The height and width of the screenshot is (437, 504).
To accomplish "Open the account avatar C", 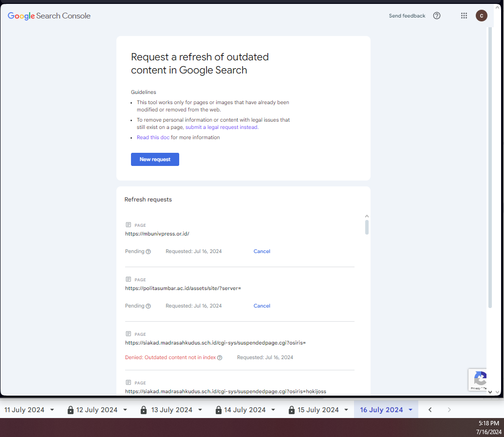I will pos(481,16).
